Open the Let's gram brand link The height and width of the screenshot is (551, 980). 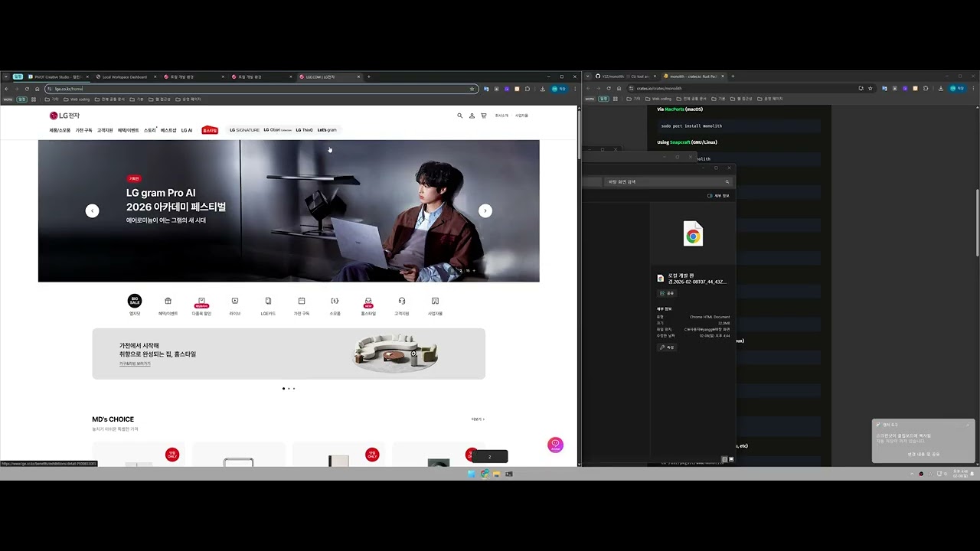(327, 130)
